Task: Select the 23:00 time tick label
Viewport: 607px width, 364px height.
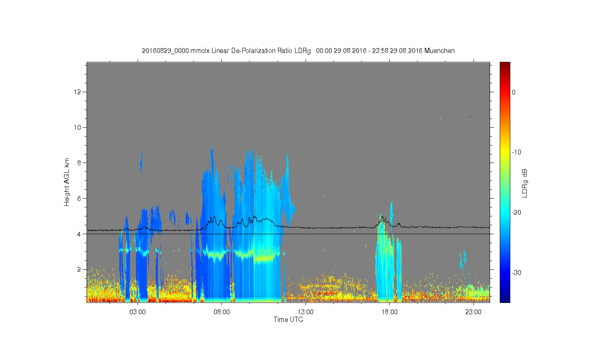Action: tap(473, 312)
